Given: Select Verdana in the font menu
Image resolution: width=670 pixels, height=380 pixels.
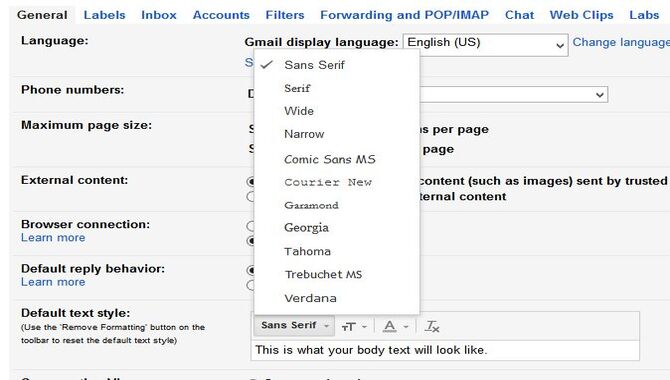Looking at the screenshot, I should (x=310, y=298).
